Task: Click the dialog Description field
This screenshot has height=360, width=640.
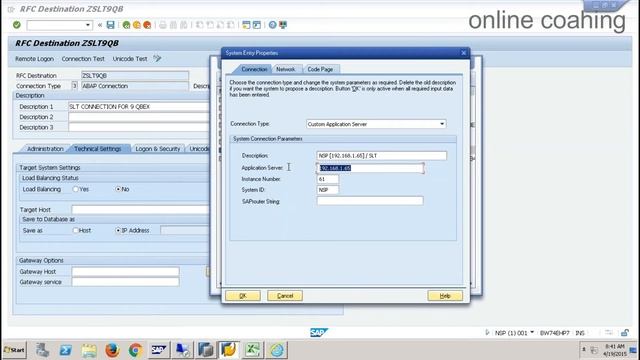Action: click(382, 156)
